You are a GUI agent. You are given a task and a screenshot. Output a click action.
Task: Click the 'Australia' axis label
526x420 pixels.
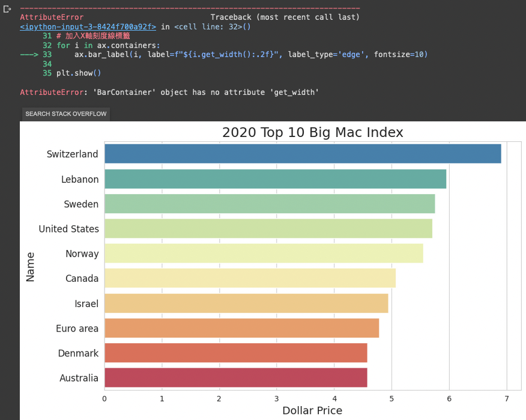coord(79,379)
